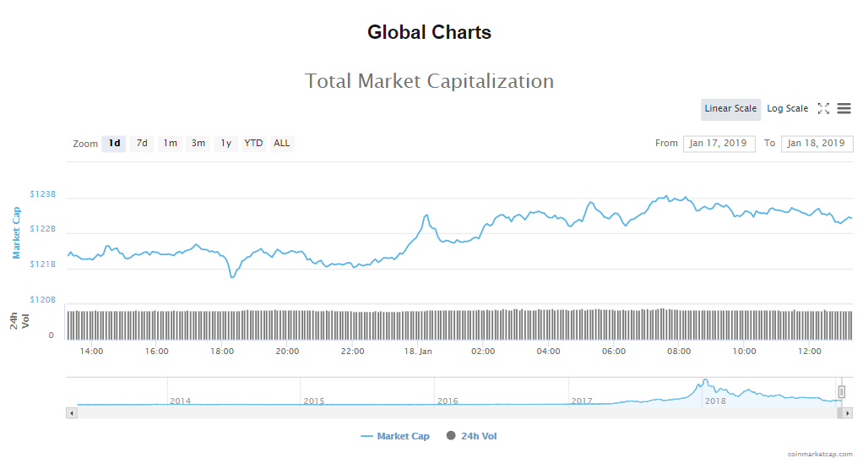Toggle Market Cap series in legend
This screenshot has height=469, width=868.
395,437
